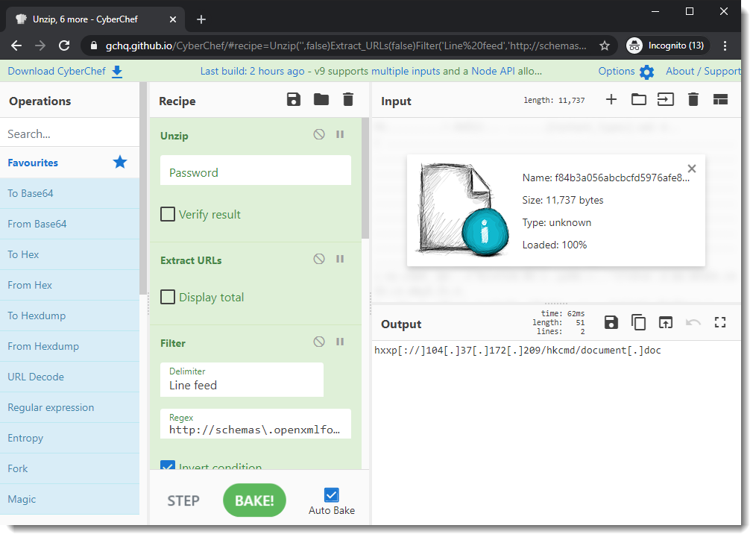Click the BAKE! button

click(x=254, y=500)
